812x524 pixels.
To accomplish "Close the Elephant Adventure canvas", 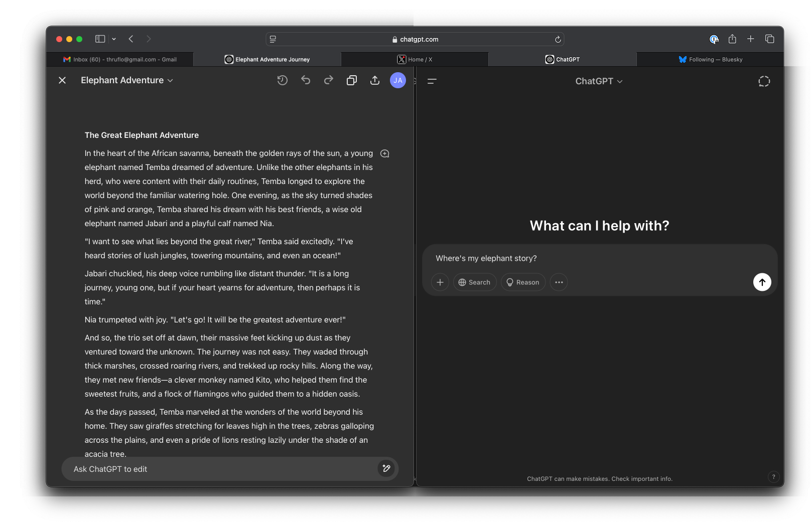I will [x=62, y=80].
